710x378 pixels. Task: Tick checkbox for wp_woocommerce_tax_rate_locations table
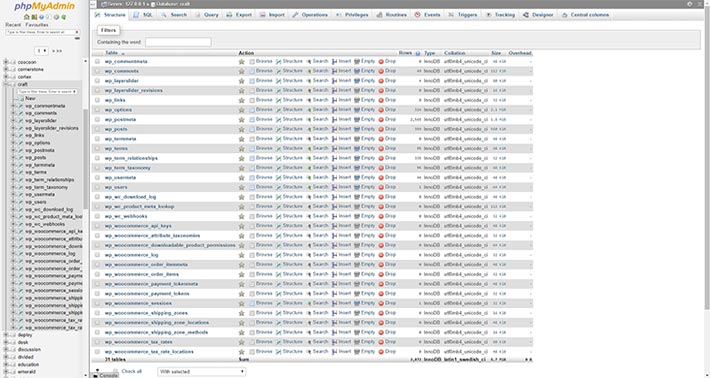click(97, 352)
